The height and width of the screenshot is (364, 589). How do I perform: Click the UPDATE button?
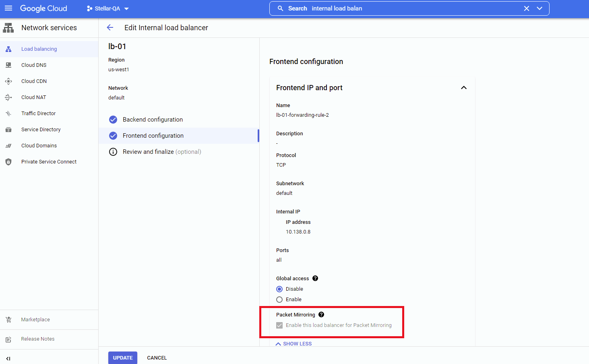tap(122, 358)
